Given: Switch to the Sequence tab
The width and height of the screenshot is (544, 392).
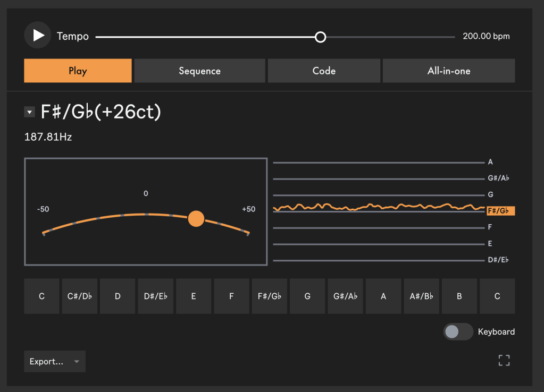Looking at the screenshot, I should tap(199, 71).
